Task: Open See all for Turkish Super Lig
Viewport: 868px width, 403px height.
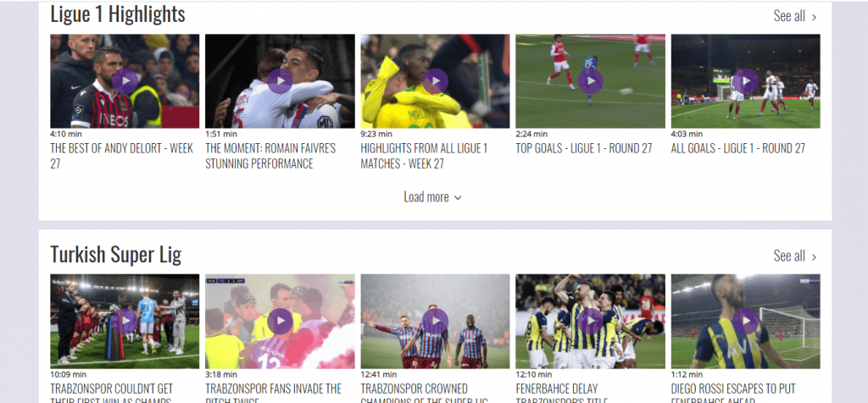Action: point(795,256)
